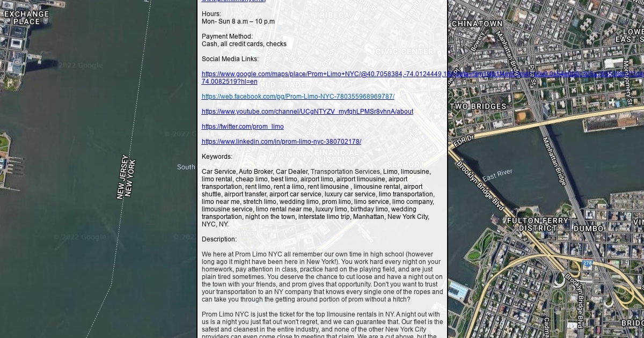The image size is (644, 338).
Task: Click the Keywords heading in text panel
Action: pos(217,157)
